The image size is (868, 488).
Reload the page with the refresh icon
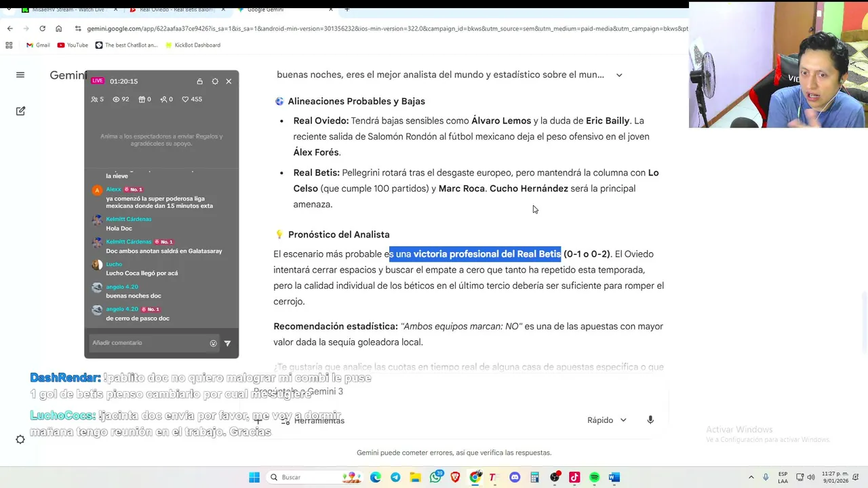coord(42,28)
